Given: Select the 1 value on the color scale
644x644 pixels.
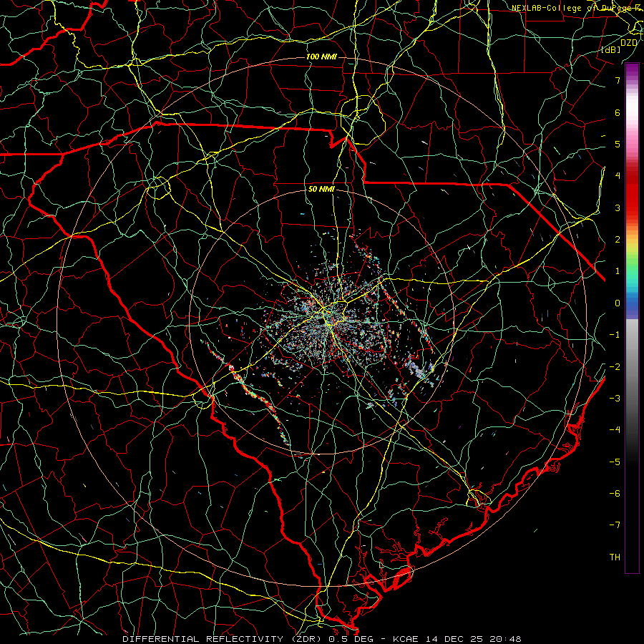Looking at the screenshot, I should [x=618, y=271].
